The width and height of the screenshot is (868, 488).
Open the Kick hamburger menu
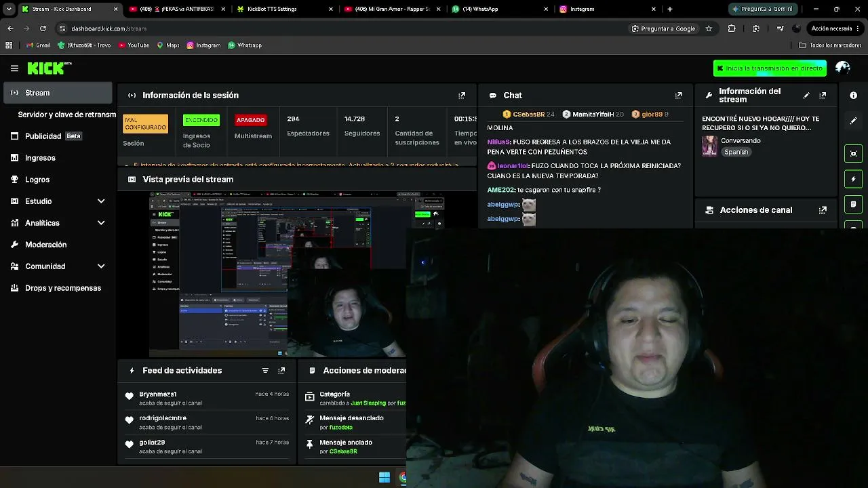(x=14, y=68)
